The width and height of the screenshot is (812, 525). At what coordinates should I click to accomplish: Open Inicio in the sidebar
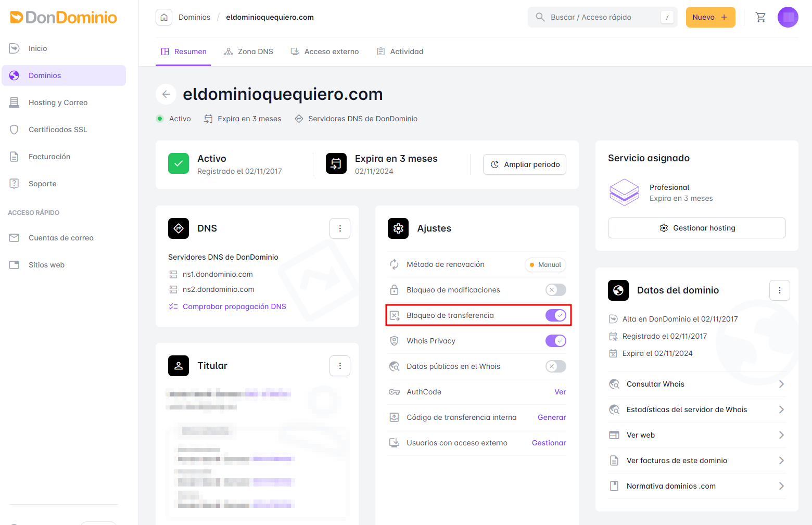[64, 48]
